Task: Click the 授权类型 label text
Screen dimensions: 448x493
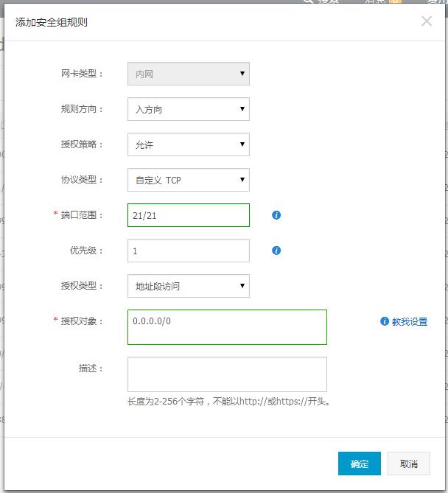Action: coord(82,286)
